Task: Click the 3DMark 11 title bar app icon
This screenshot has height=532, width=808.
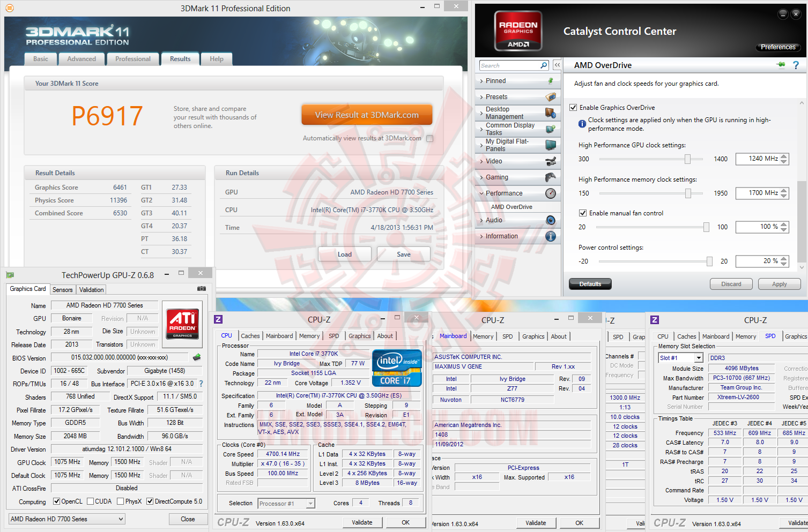Action: coord(10,8)
